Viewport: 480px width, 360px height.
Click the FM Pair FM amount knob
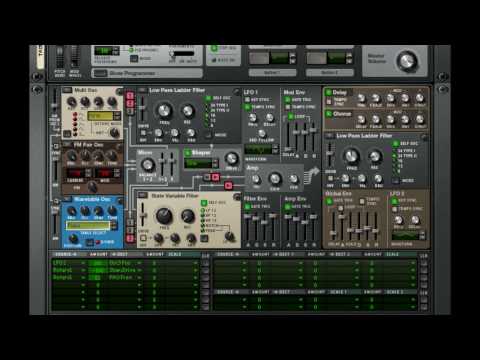point(92,187)
